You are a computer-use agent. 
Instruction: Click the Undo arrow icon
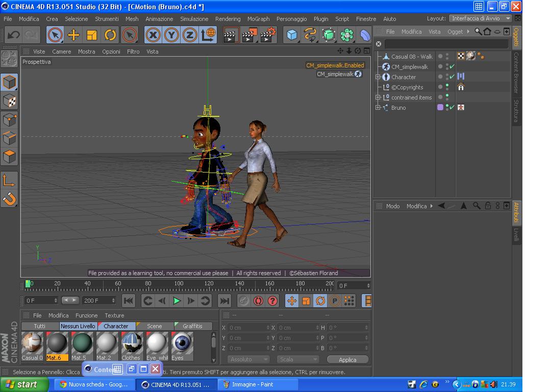click(13, 35)
